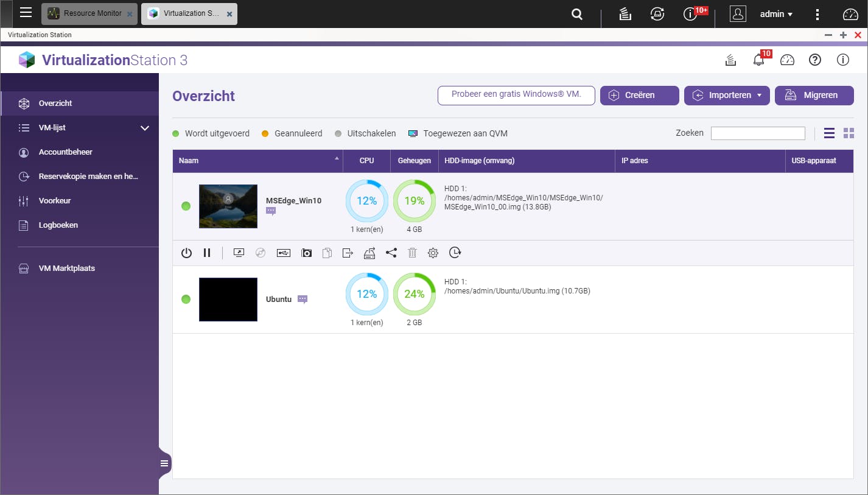This screenshot has width=868, height=495.
Task: Expand the VM-lijst chevron
Action: [145, 128]
